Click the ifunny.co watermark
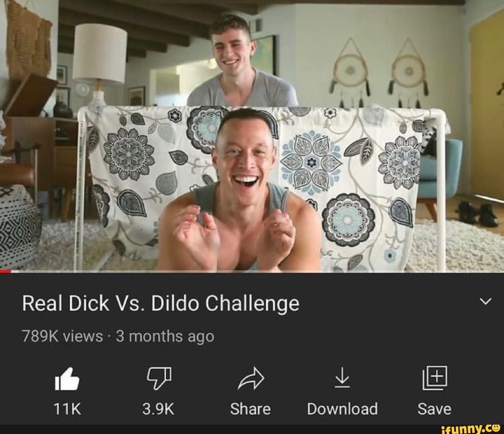 click(x=471, y=429)
